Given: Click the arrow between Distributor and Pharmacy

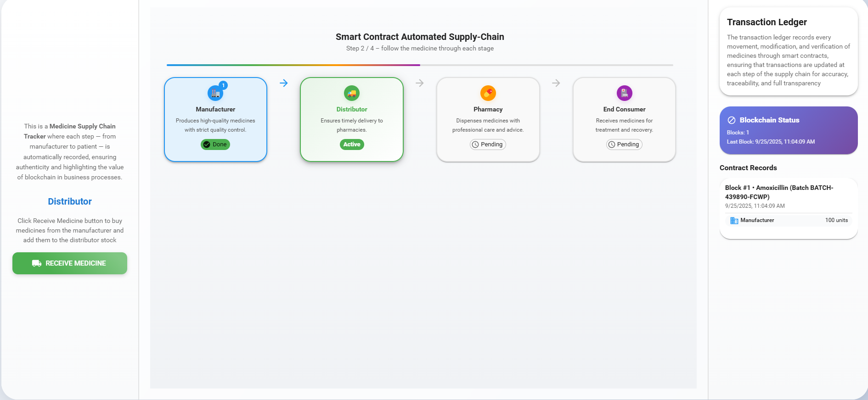Looking at the screenshot, I should click(420, 83).
